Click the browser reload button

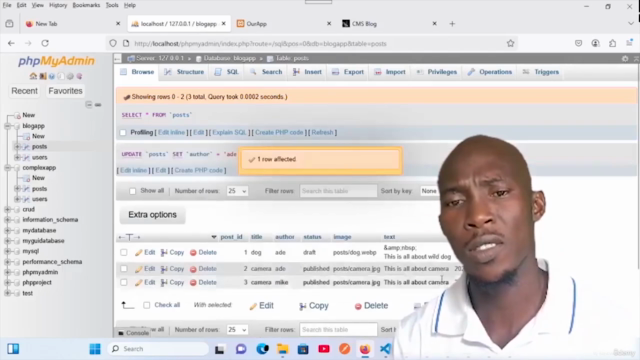45,43
